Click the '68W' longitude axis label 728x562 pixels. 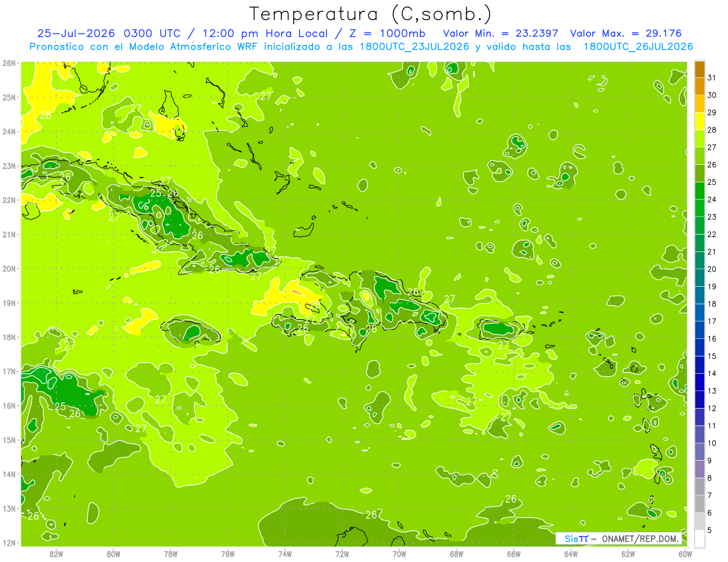(x=457, y=554)
